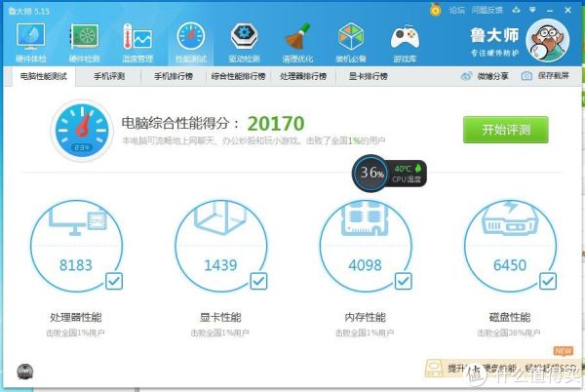The height and width of the screenshot is (392, 585).
Task: Switch to the 处理器排行榜 tab
Action: pyautogui.click(x=303, y=76)
